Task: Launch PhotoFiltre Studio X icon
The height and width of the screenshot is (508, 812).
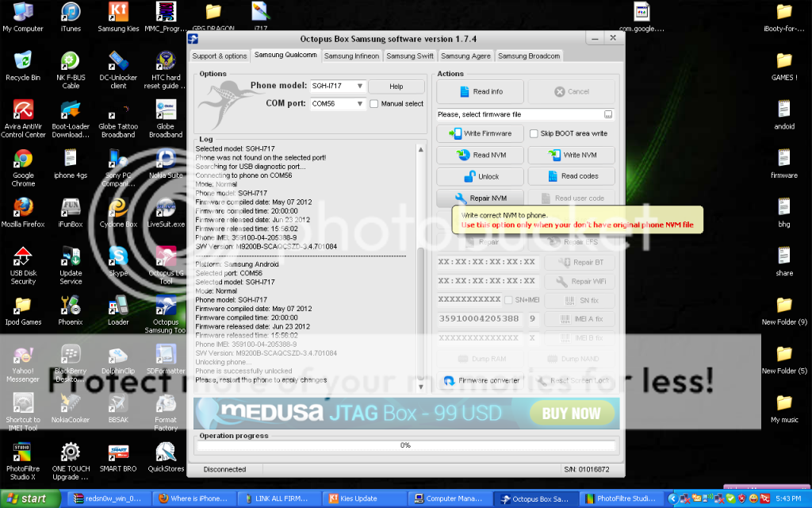Action: (23, 461)
